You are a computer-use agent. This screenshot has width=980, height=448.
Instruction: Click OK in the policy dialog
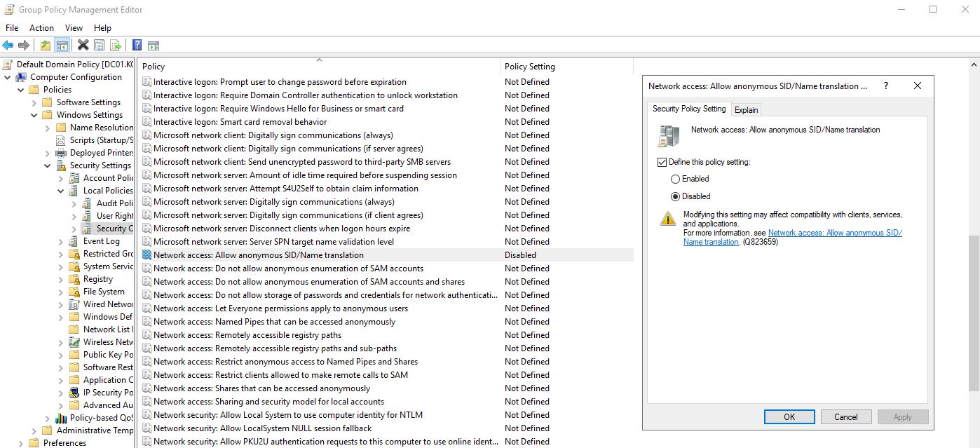pos(789,416)
